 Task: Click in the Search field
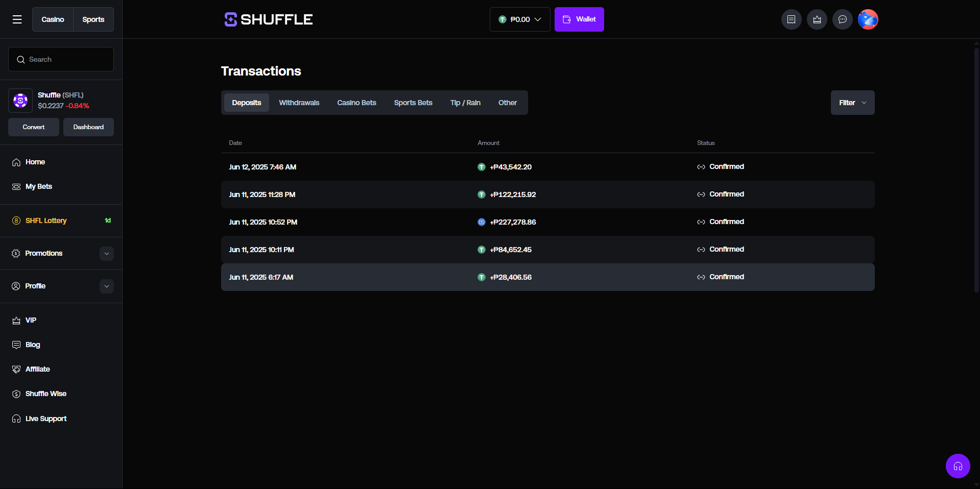pyautogui.click(x=61, y=59)
